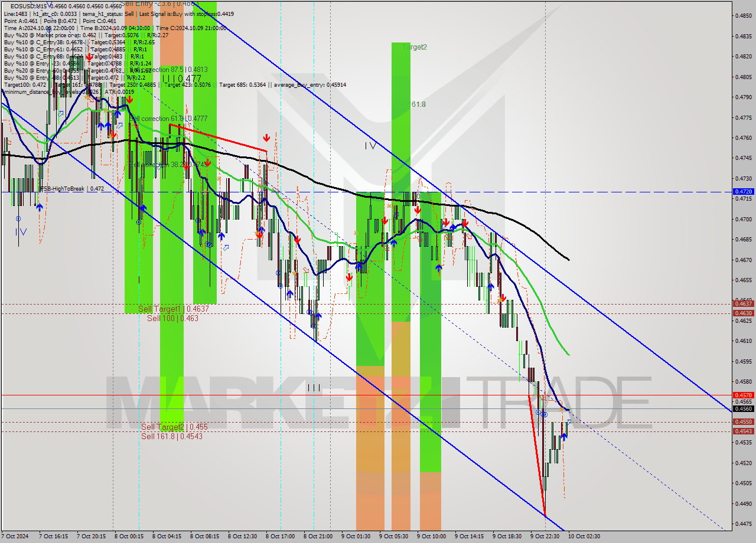Click the 0.4490 price axis label

(744, 503)
